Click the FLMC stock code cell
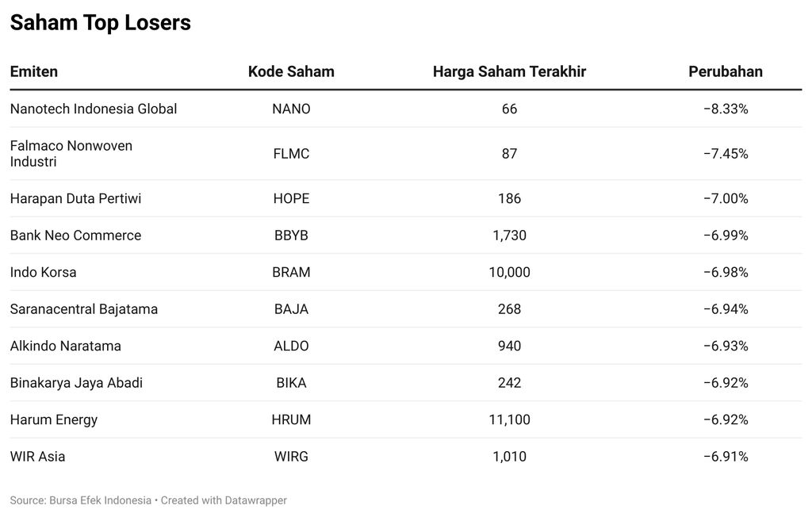The image size is (812, 517). click(291, 154)
